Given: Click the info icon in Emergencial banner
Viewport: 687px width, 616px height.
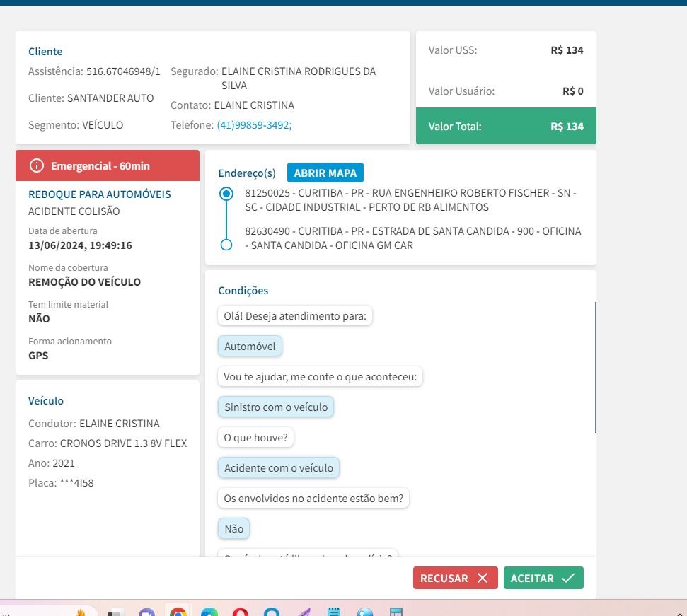Looking at the screenshot, I should (x=36, y=165).
